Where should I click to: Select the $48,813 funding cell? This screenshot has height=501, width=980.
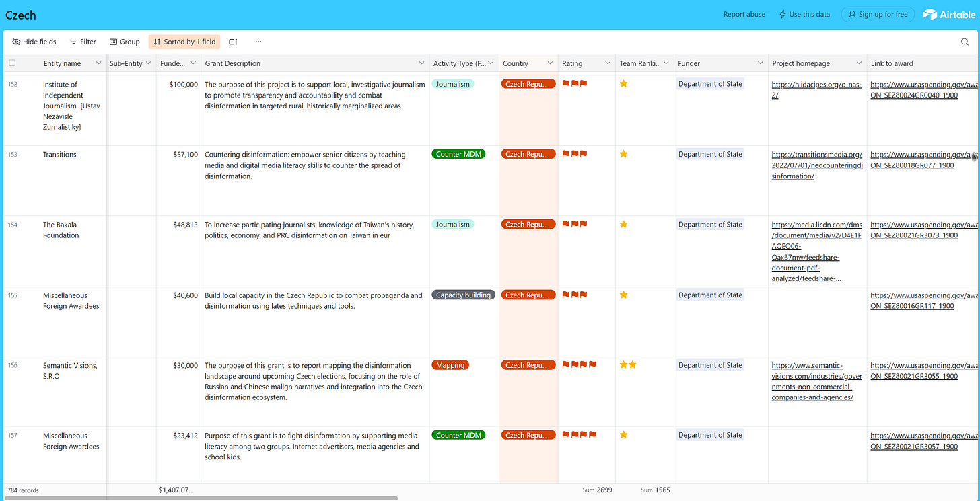tap(178, 251)
